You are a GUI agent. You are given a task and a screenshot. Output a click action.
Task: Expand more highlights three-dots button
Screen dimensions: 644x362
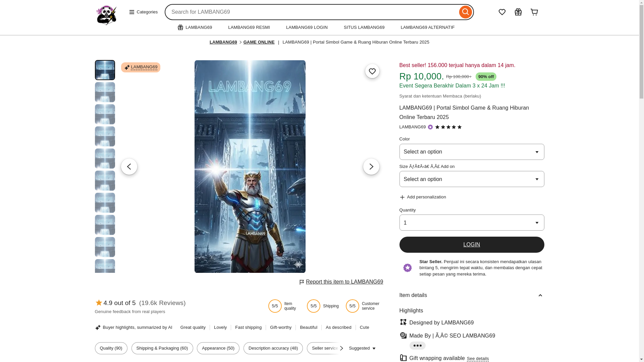(417, 346)
